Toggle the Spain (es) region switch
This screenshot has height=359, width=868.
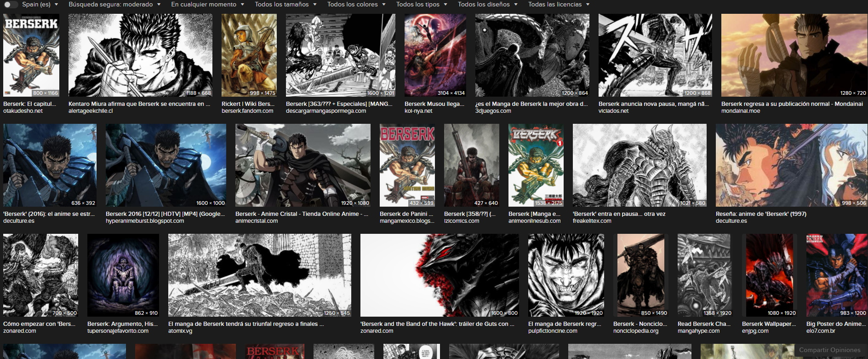click(11, 4)
